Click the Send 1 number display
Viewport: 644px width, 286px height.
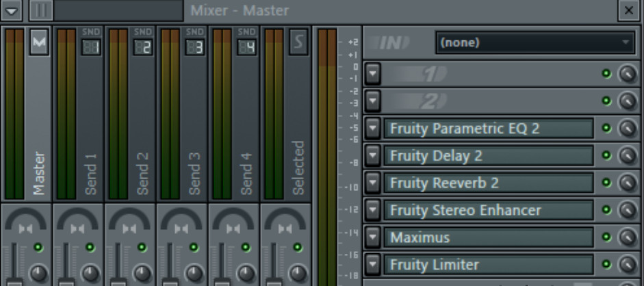pos(91,47)
